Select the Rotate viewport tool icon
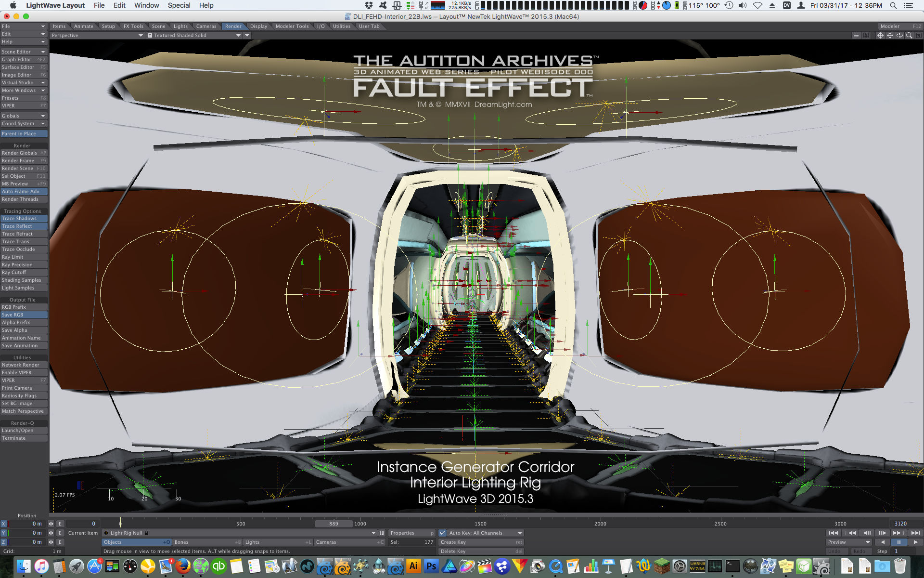This screenshot has width=924, height=578. [x=899, y=35]
